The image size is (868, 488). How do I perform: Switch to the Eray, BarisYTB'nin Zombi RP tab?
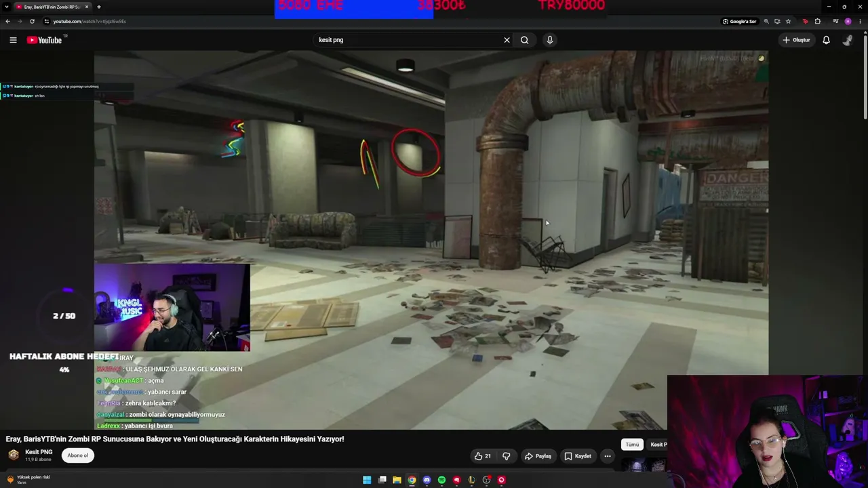point(52,7)
